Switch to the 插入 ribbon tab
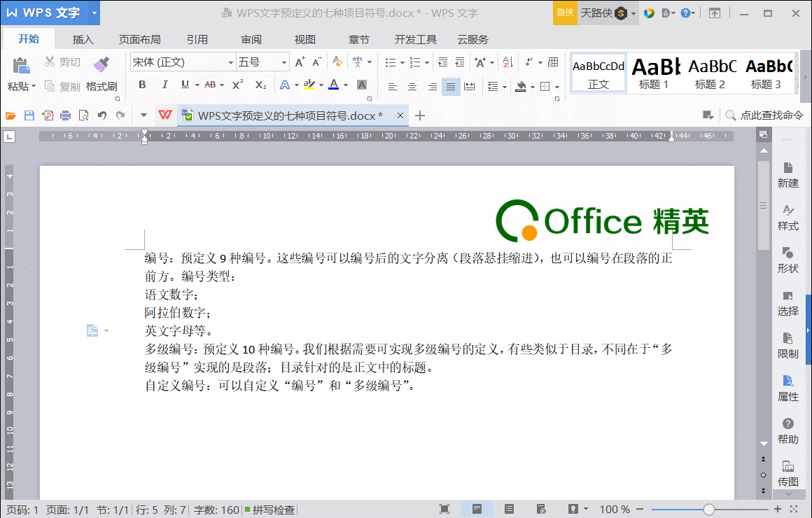 (x=83, y=39)
